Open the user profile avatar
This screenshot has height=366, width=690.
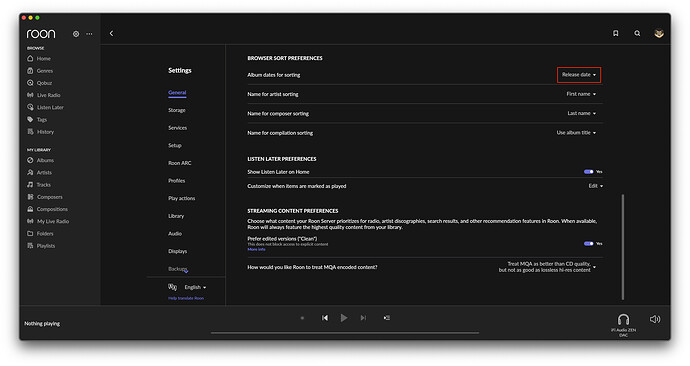[659, 33]
